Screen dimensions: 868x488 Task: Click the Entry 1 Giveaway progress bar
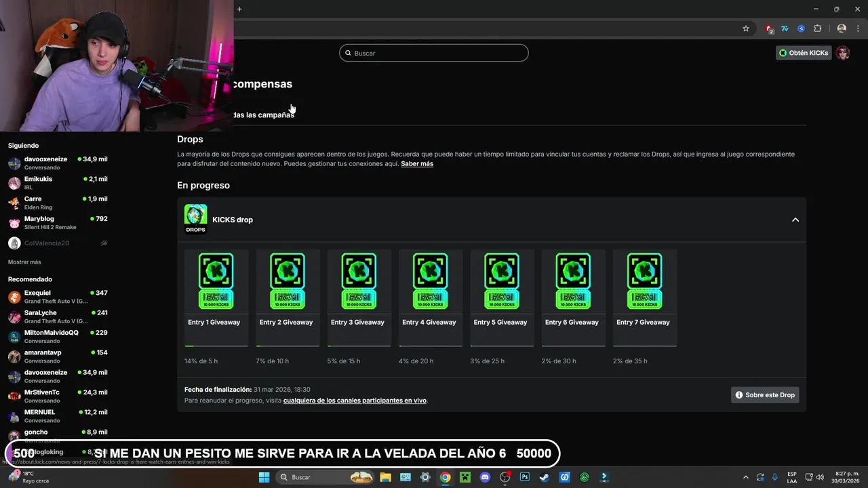tap(216, 346)
